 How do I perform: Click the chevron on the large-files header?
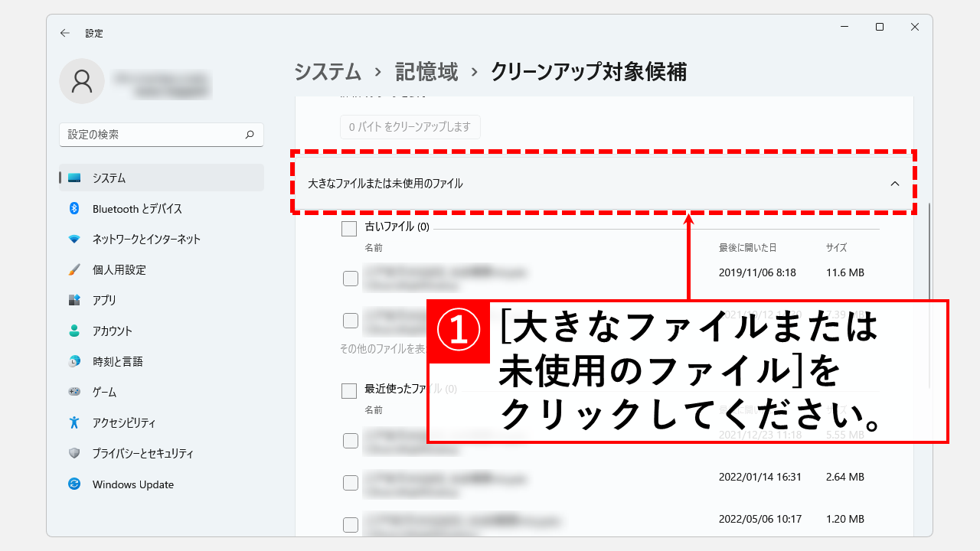tap(895, 184)
